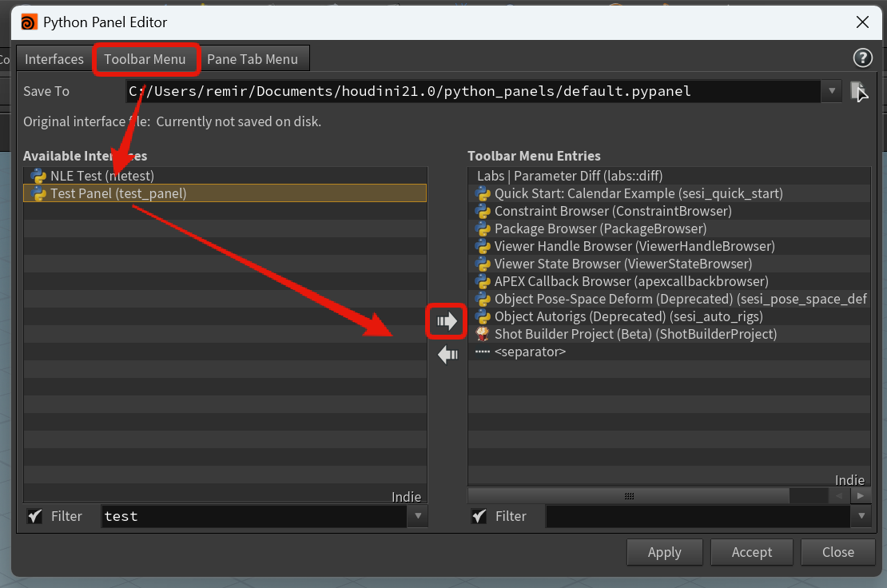Select 'Shot Builder Project (Beta)' entry
Image resolution: width=887 pixels, height=588 pixels.
669,334
